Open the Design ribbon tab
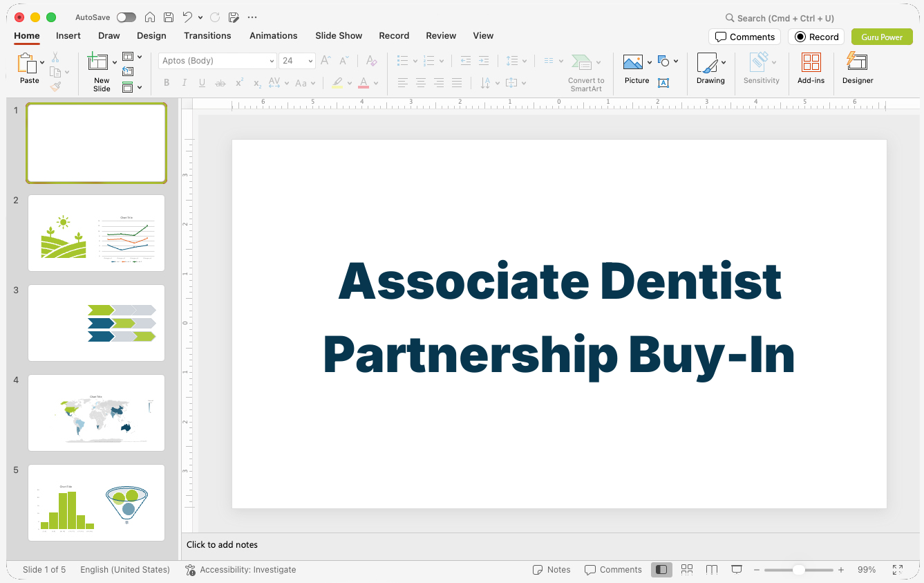This screenshot has height=583, width=924. 151,35
